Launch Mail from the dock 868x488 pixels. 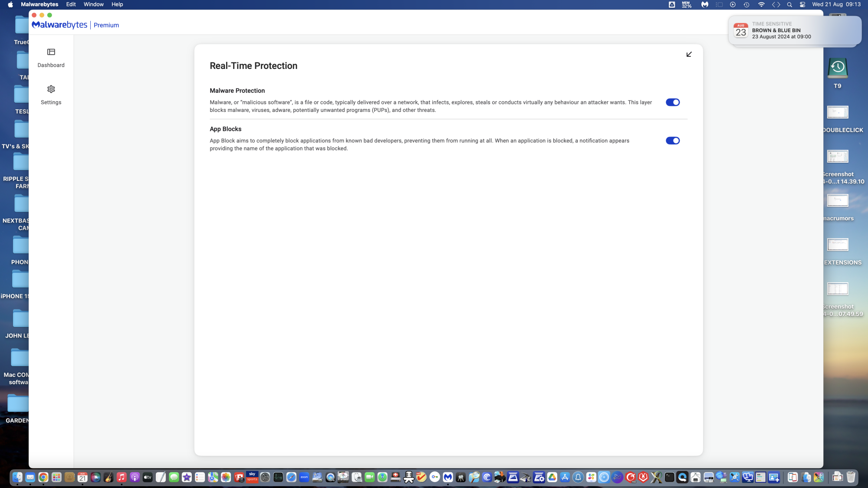(30, 477)
